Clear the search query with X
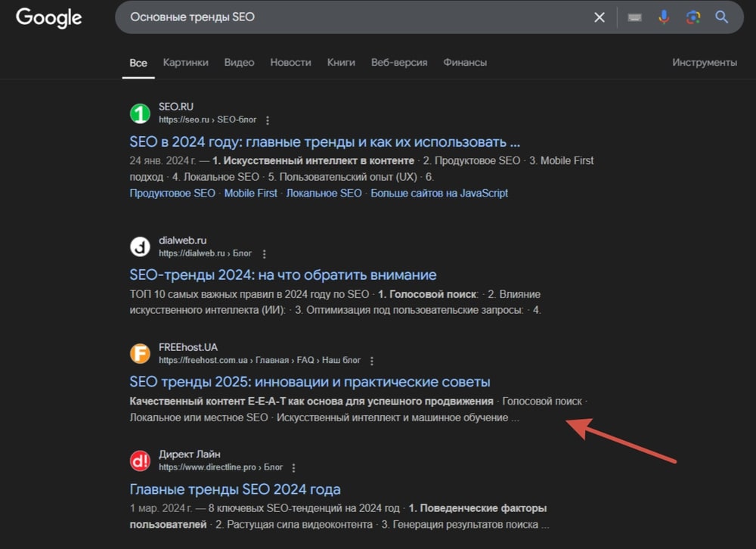The height and width of the screenshot is (549, 756). tap(600, 17)
